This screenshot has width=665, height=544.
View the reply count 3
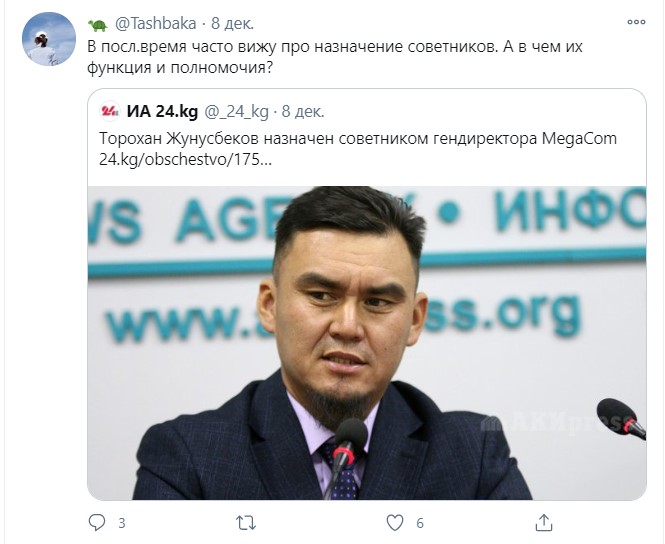[122, 523]
